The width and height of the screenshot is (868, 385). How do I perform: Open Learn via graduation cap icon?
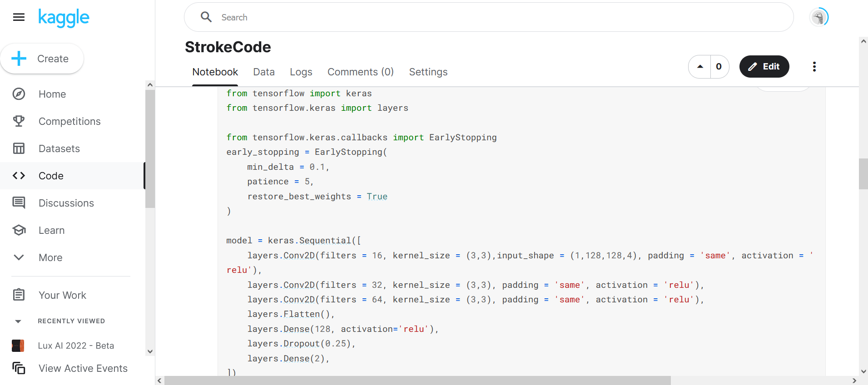19,230
